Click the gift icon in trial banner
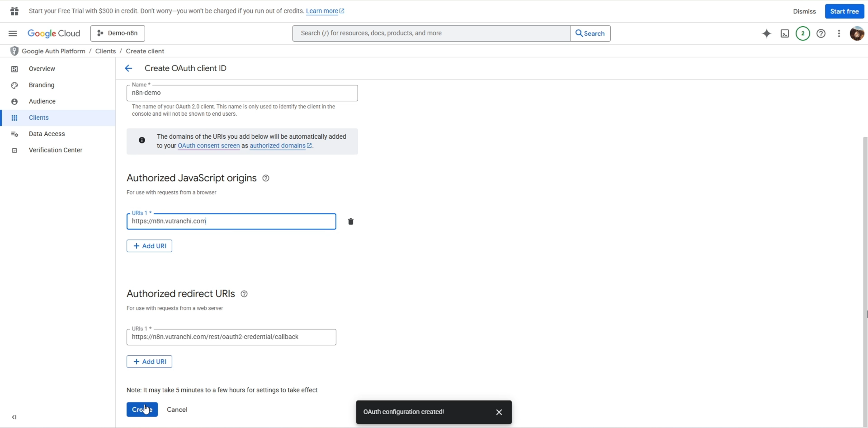 pyautogui.click(x=14, y=11)
